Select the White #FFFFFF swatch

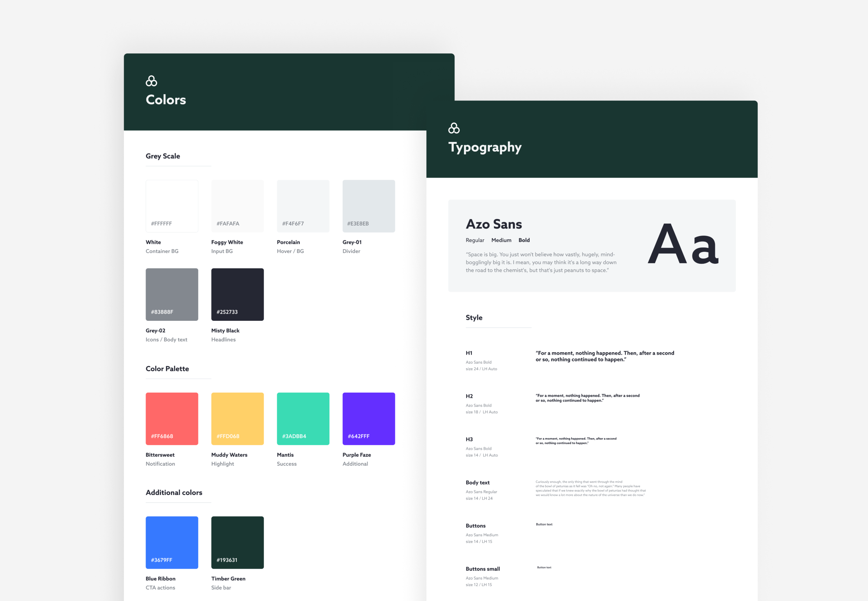click(172, 206)
